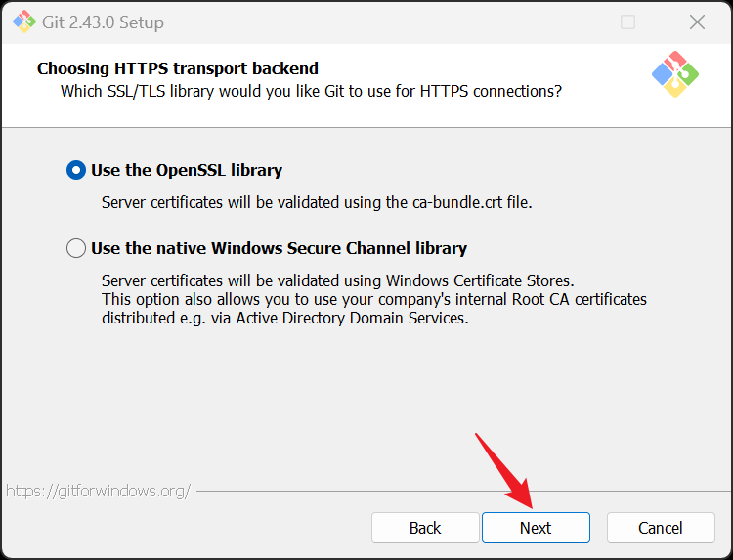The width and height of the screenshot is (733, 560).
Task: Click the Active Directory Domain Services line
Action: (x=285, y=318)
